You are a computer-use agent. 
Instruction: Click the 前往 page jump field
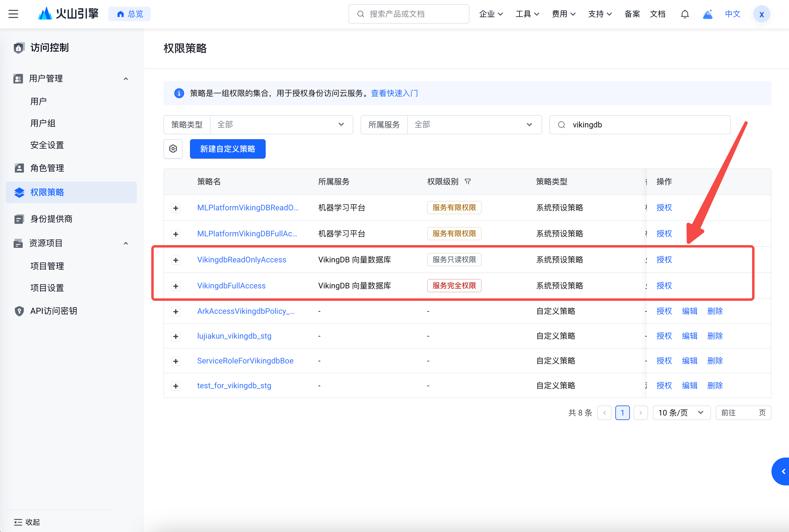coord(743,412)
